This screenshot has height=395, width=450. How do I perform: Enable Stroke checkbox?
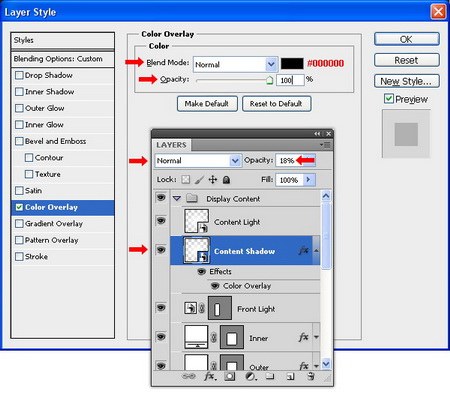coord(19,257)
